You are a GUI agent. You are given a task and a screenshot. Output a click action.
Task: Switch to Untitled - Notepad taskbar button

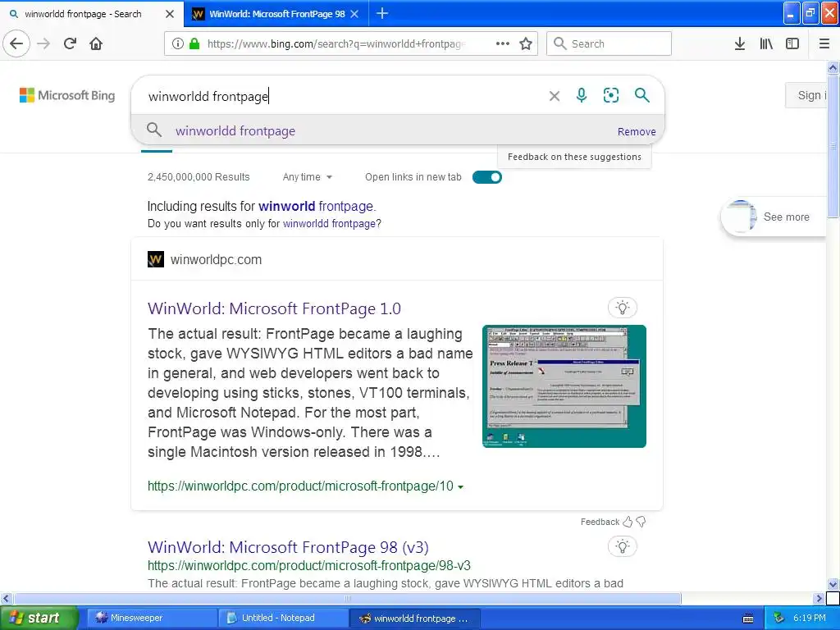[284, 618]
